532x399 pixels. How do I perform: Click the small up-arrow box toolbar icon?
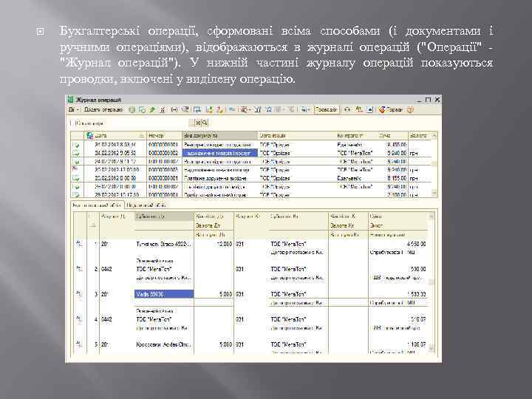370,109
